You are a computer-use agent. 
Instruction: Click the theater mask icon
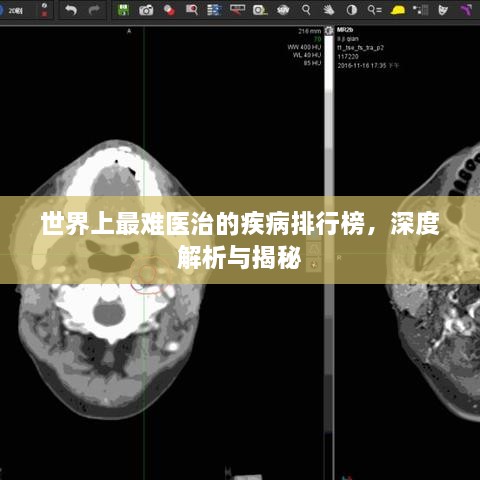pos(443,10)
